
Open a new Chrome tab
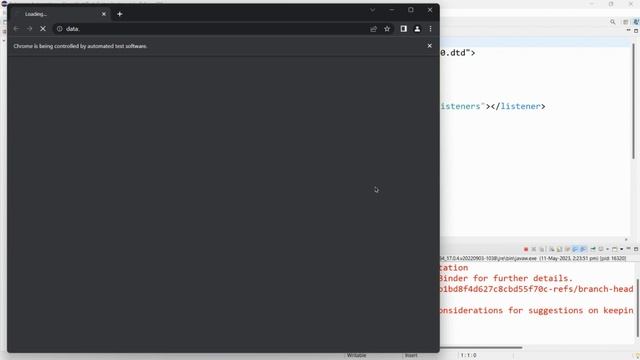(120, 14)
